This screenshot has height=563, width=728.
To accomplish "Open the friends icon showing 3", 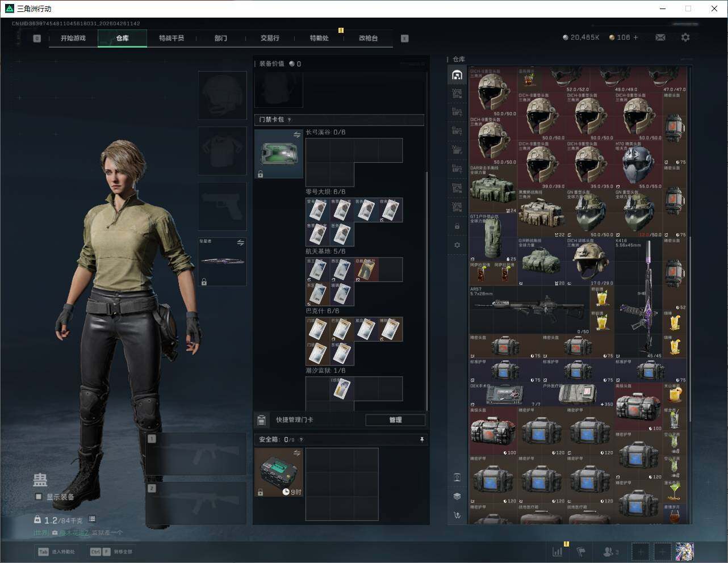I will (x=611, y=551).
